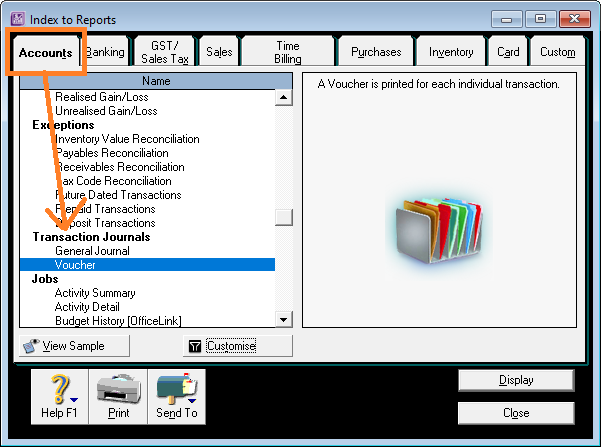Screen dimensions: 601x447
Task: Click the Jobs group heading
Action: click(x=45, y=279)
